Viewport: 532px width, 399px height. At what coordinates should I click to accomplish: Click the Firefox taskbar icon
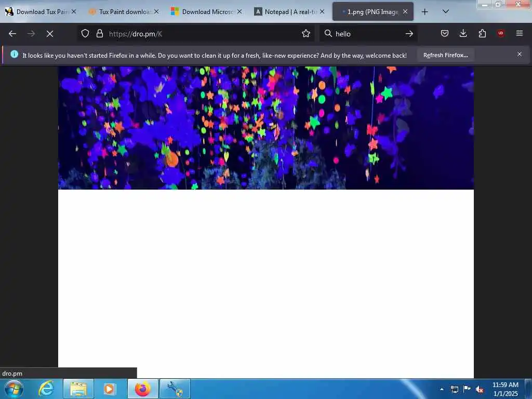tap(143, 389)
